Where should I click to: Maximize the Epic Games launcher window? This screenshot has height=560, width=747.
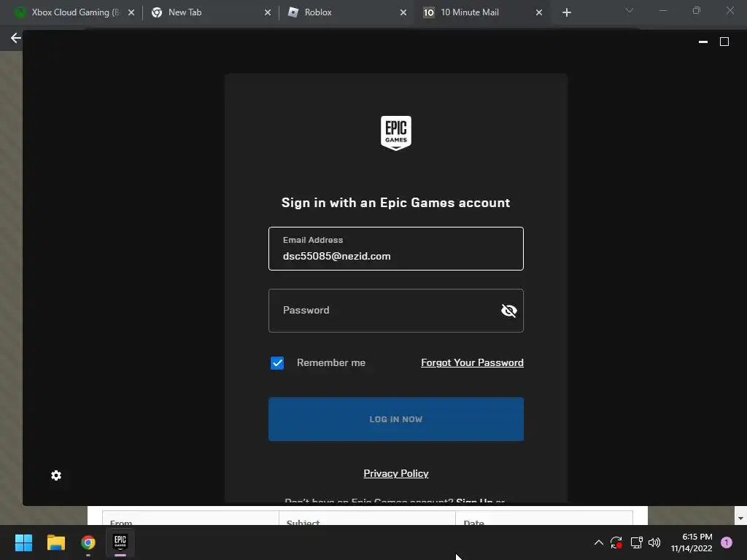click(x=724, y=42)
